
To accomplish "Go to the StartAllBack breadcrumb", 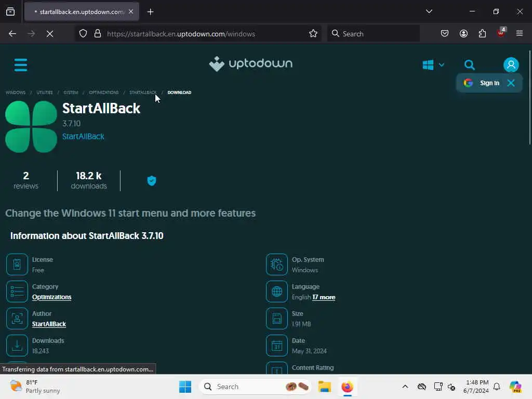I will click(x=143, y=92).
